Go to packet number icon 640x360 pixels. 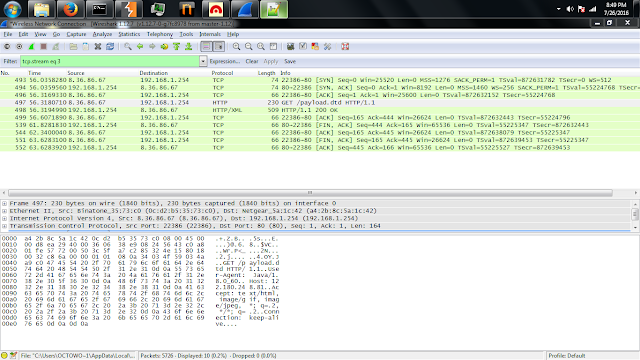[164, 47]
